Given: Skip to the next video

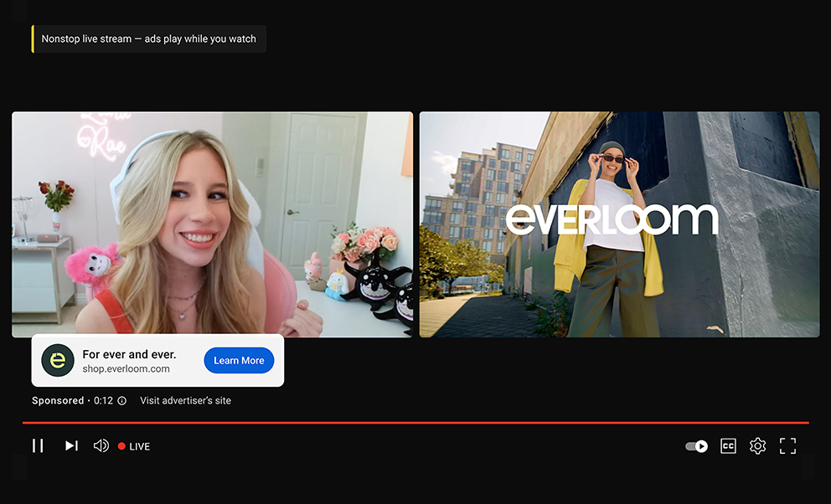Looking at the screenshot, I should click(70, 445).
